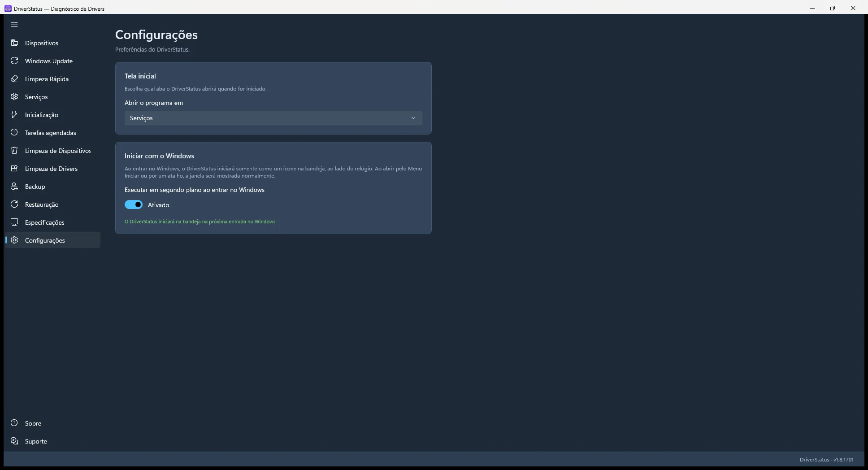Click the Dispositivos sidebar icon
Screen dimensions: 868x470
click(x=14, y=43)
